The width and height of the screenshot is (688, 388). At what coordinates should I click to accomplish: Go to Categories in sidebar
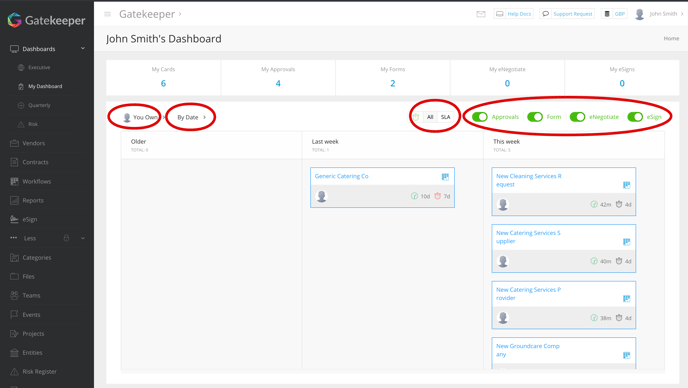tap(36, 257)
